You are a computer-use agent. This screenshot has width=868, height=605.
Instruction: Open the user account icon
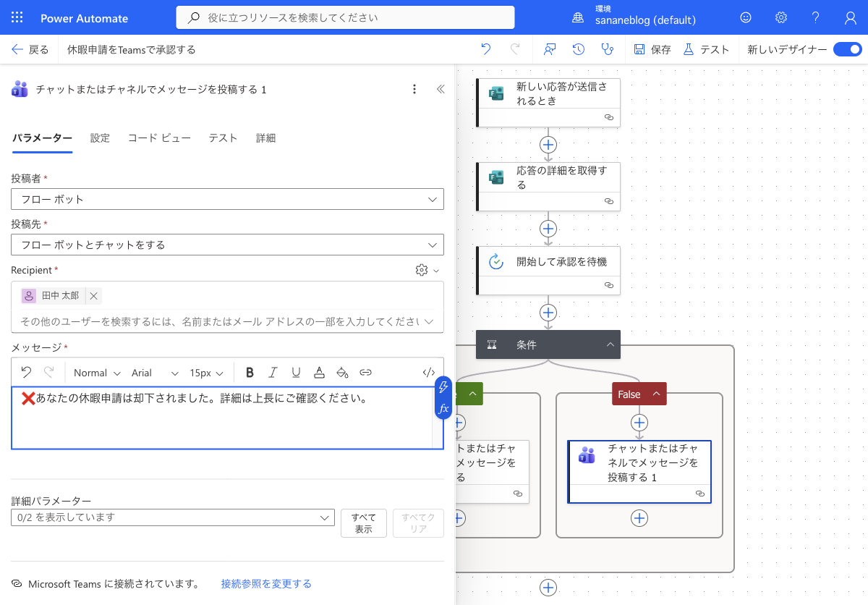851,18
